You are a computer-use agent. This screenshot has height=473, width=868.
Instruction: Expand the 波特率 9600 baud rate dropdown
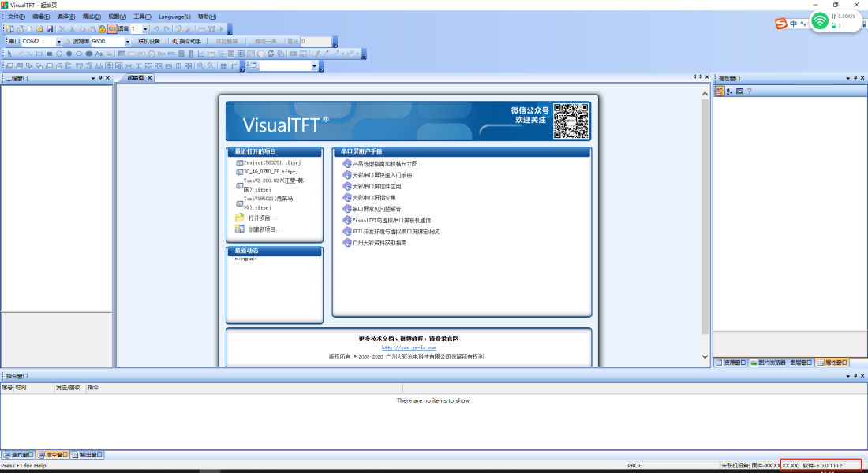[x=127, y=41]
